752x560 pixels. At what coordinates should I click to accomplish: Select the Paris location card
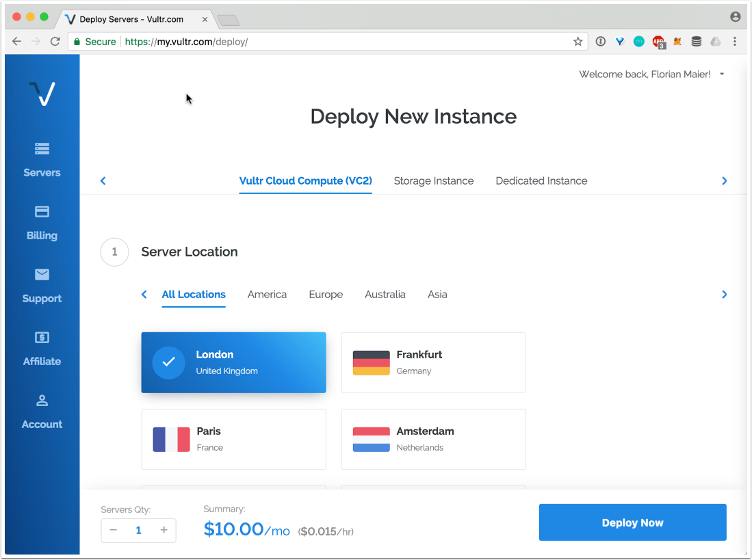pos(233,439)
